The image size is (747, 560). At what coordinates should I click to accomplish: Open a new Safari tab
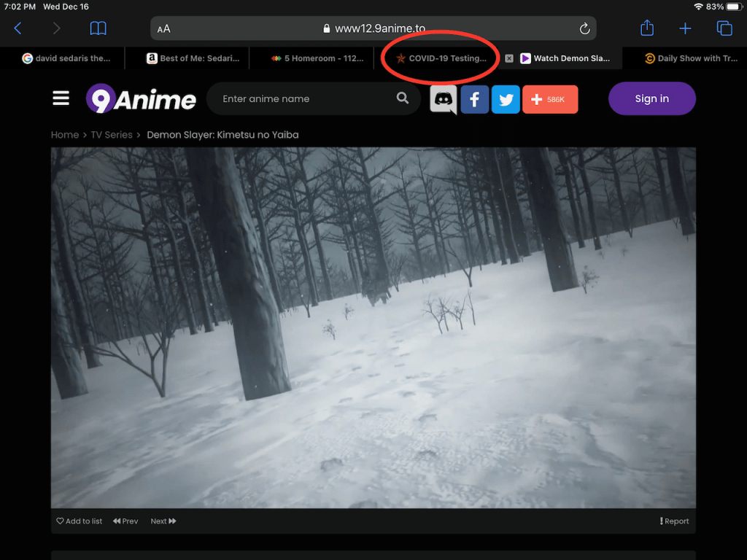(x=685, y=28)
